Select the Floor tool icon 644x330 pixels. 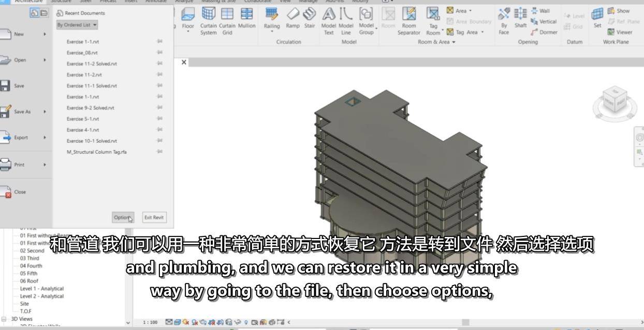click(188, 15)
